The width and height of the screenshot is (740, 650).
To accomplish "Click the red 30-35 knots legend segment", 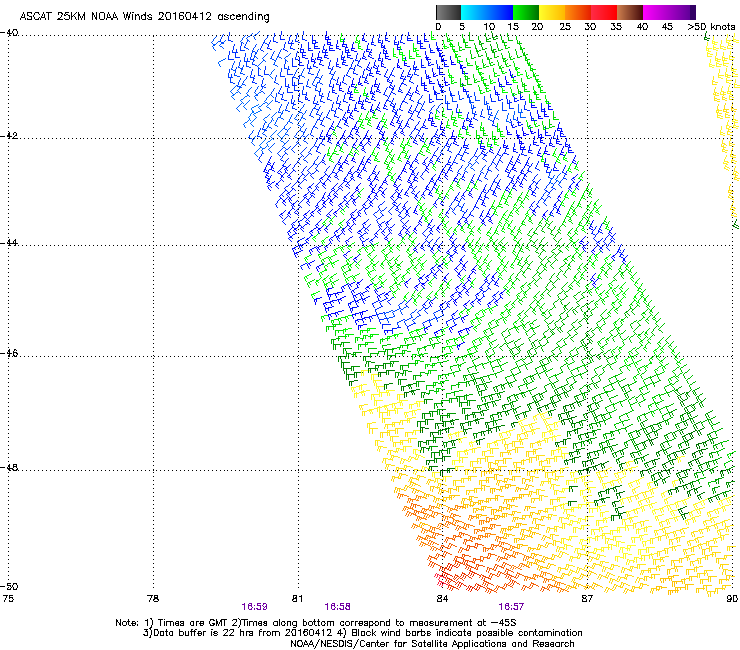I will pos(604,12).
